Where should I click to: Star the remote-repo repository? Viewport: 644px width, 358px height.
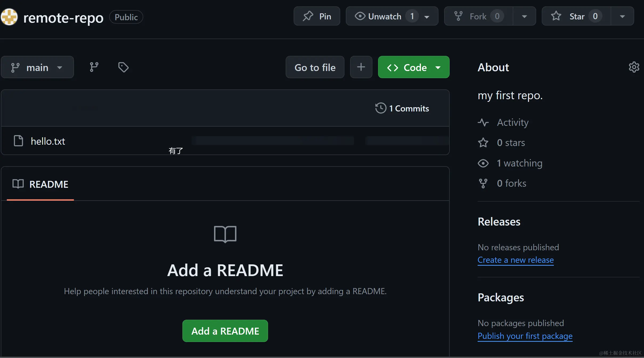(576, 16)
